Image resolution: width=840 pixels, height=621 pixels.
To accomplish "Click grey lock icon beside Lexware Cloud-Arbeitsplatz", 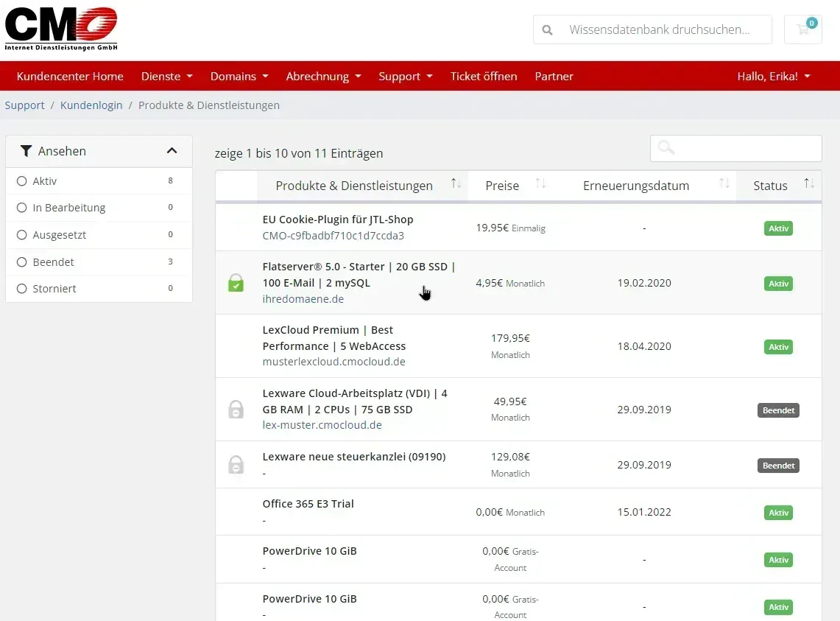I will (x=236, y=410).
